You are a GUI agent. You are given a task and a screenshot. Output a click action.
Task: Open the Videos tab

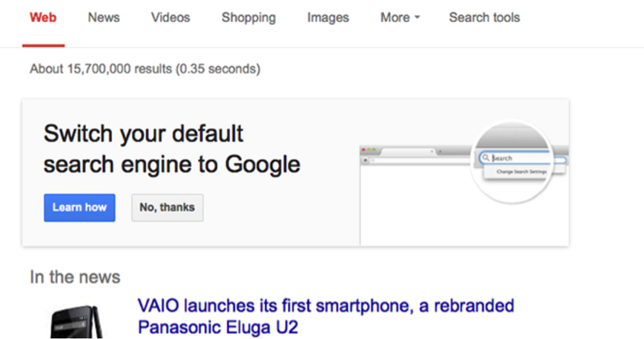click(x=170, y=18)
